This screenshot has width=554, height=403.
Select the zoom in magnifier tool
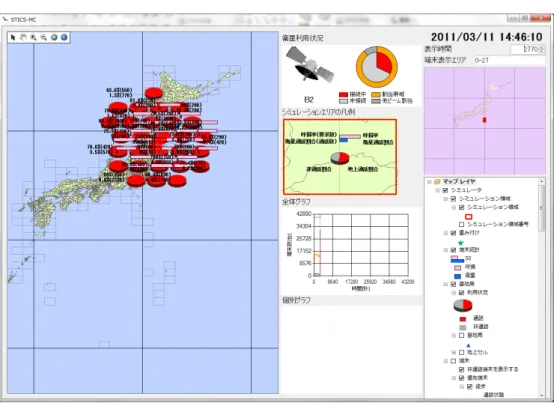[34, 37]
